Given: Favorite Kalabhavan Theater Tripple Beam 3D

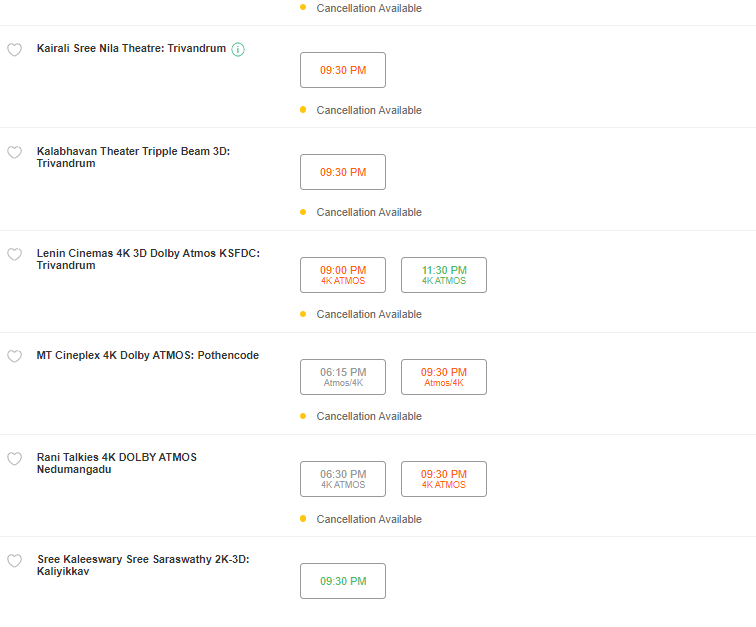Looking at the screenshot, I should [14, 152].
